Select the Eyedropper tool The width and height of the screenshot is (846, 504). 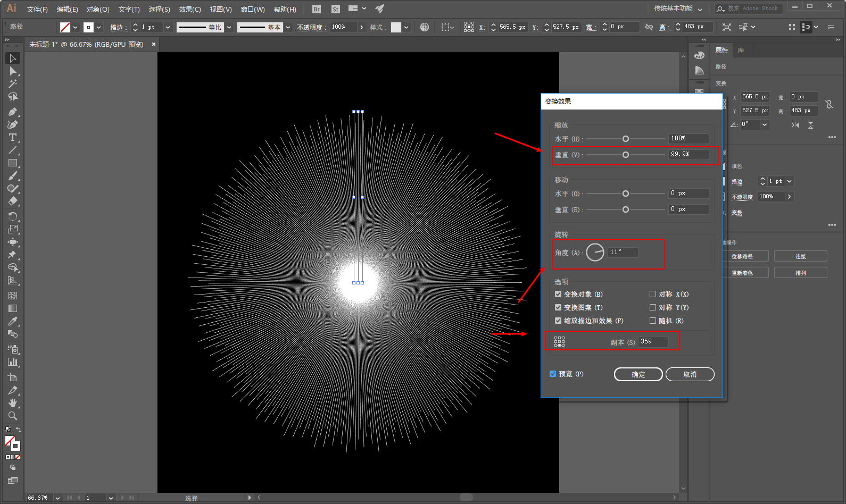pos(13,321)
